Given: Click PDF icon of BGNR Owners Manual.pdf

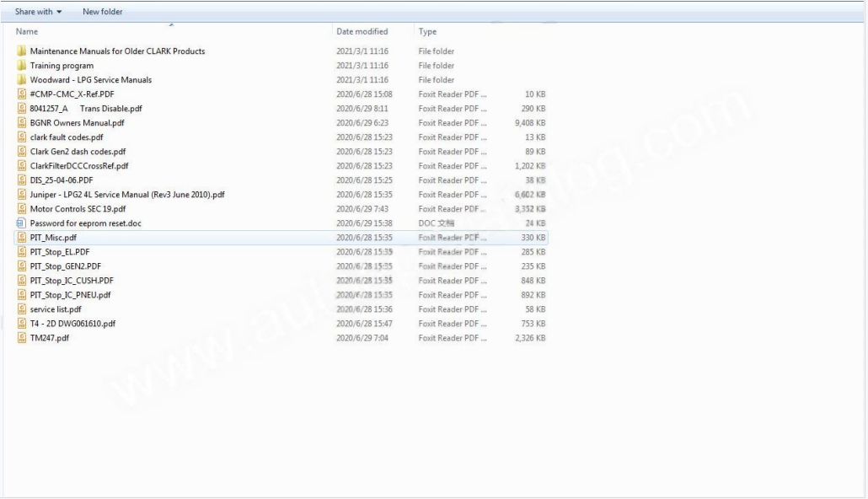Looking at the screenshot, I should pyautogui.click(x=22, y=123).
